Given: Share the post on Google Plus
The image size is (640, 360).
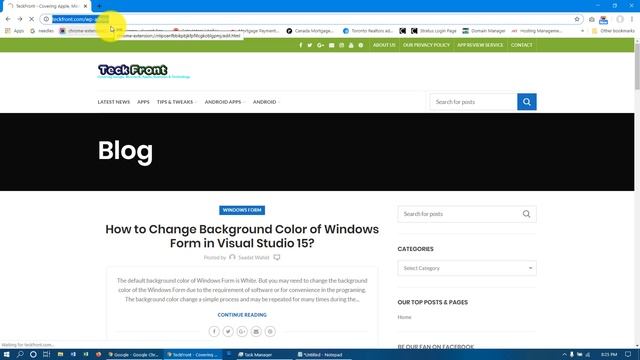Looking at the screenshot, I should click(x=242, y=331).
